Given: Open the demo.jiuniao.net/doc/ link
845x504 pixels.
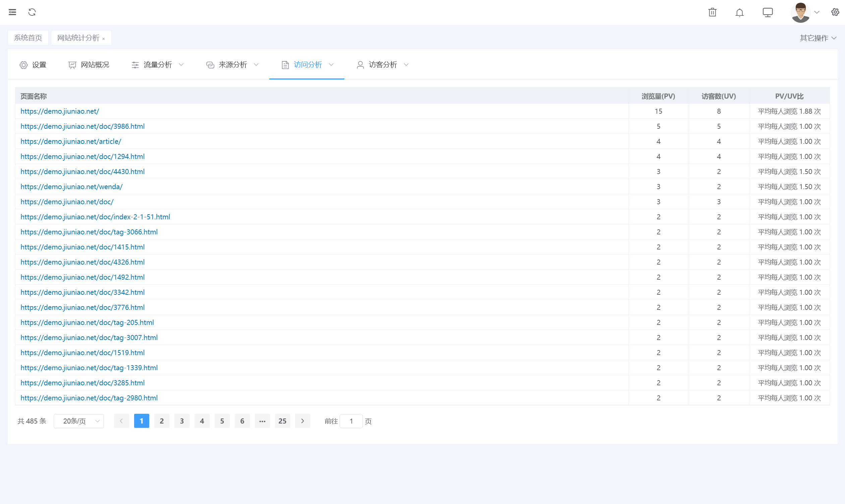Looking at the screenshot, I should click(x=67, y=202).
